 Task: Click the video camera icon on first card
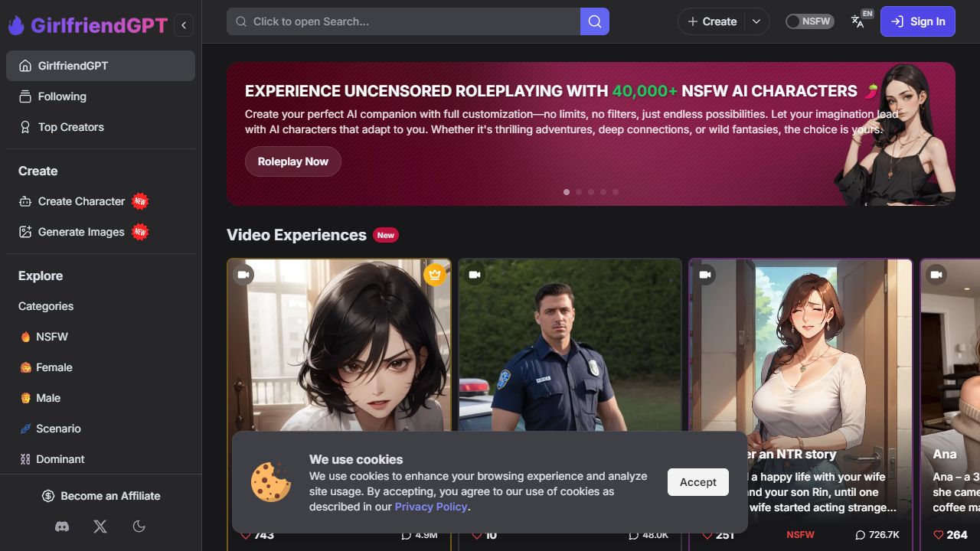tap(243, 274)
